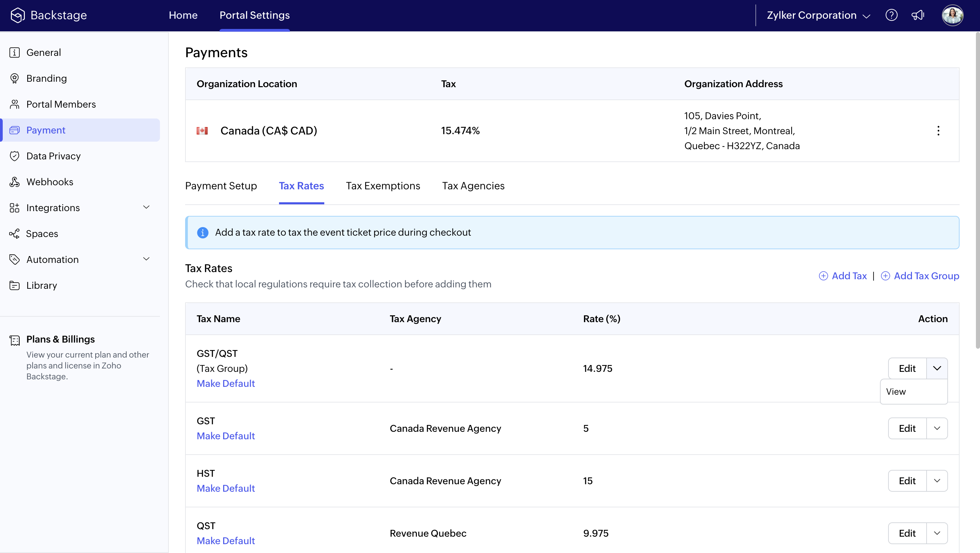Viewport: 980px width, 553px height.
Task: Open dropdown arrow beside QST Edit button
Action: 937,533
